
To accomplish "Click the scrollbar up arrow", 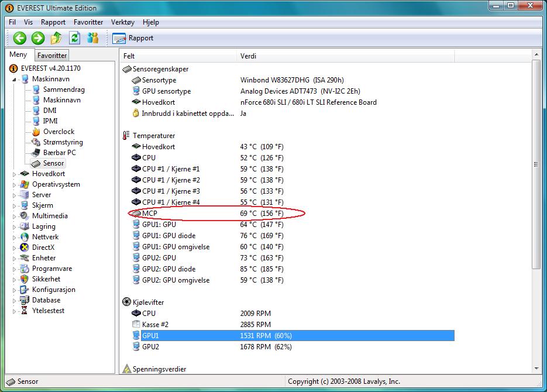I will (536, 54).
